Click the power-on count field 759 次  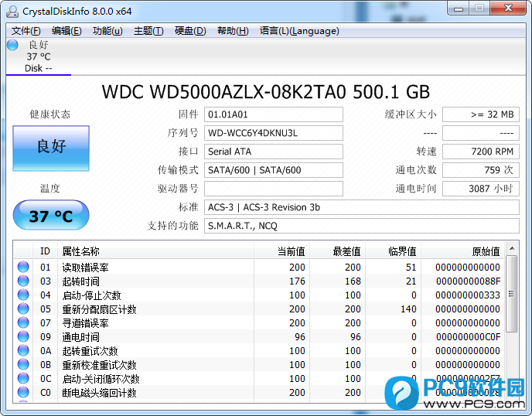point(481,170)
